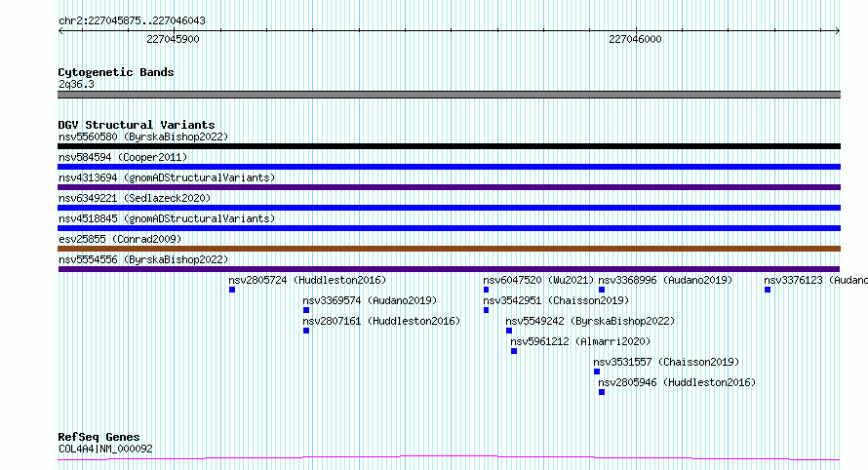Click the nsv2807161 (Huddleston2016) text label

[381, 321]
